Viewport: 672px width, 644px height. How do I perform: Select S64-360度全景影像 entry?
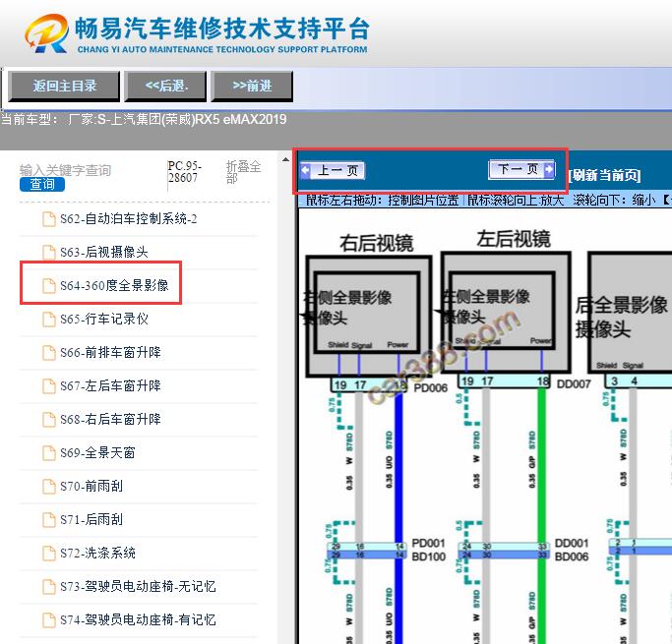pyautogui.click(x=114, y=285)
